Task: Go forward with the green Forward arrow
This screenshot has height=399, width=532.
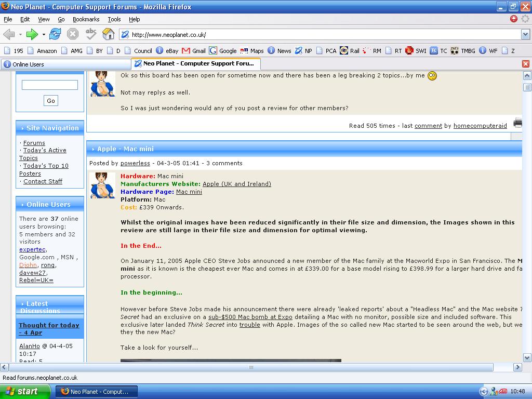Action: (32, 34)
